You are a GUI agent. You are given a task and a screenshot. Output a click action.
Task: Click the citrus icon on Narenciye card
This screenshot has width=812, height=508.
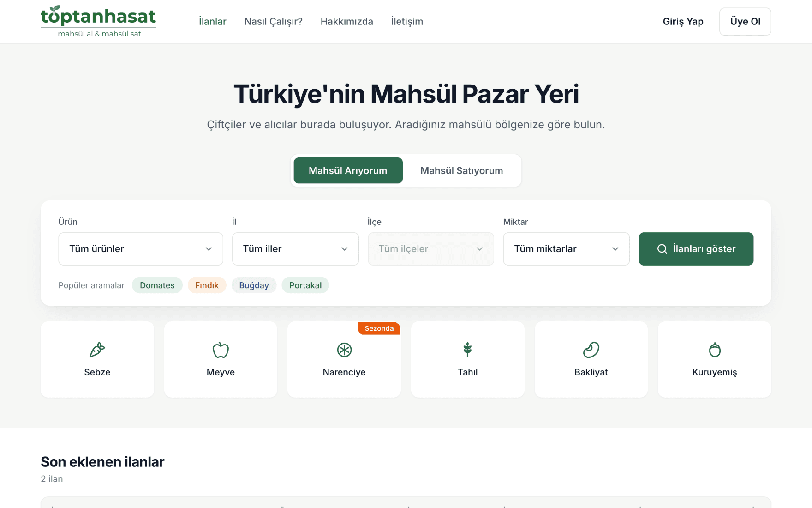pos(344,350)
